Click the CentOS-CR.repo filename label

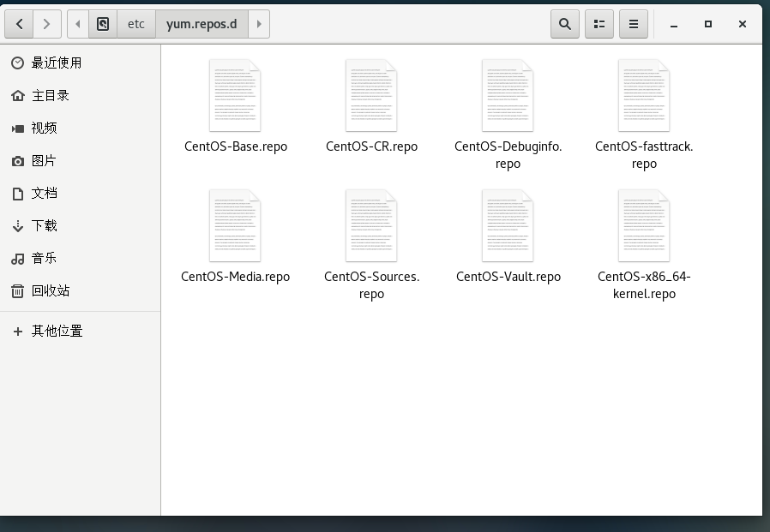(372, 146)
